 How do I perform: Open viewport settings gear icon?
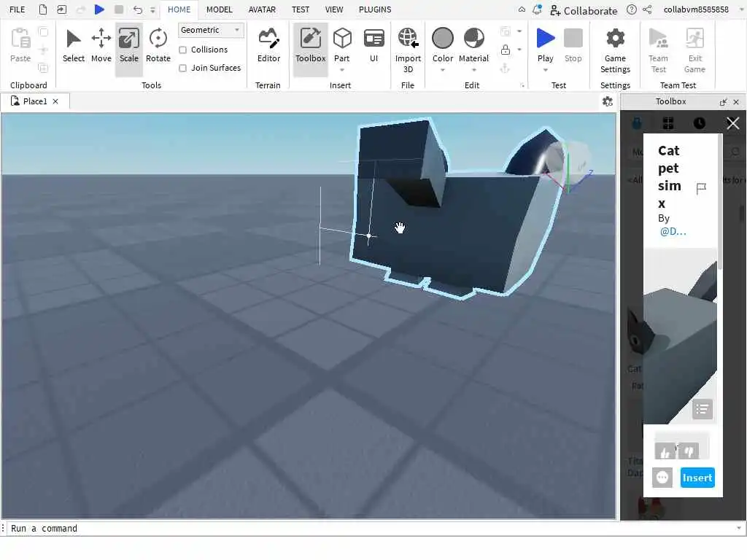(607, 101)
